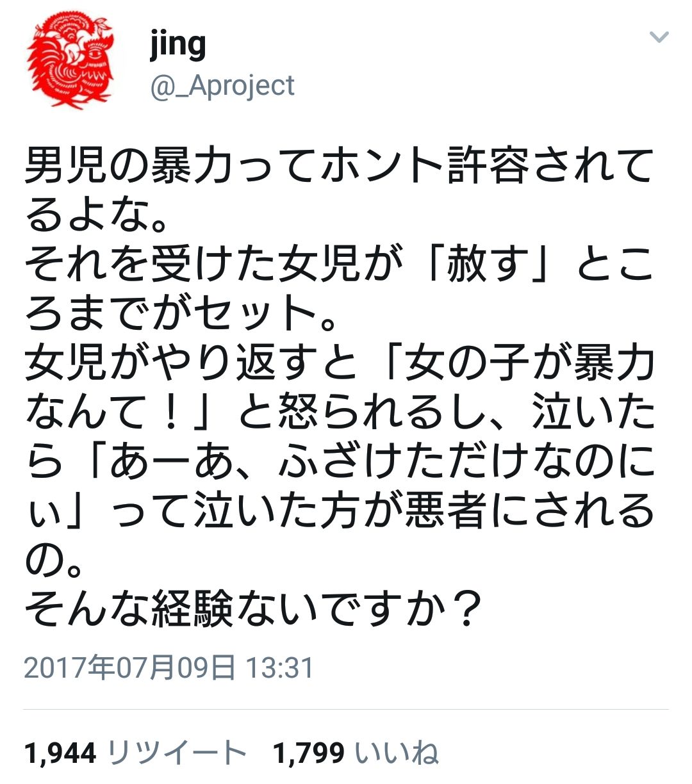Click the line containing と怒られるし
692x784 pixels.
tap(339, 412)
